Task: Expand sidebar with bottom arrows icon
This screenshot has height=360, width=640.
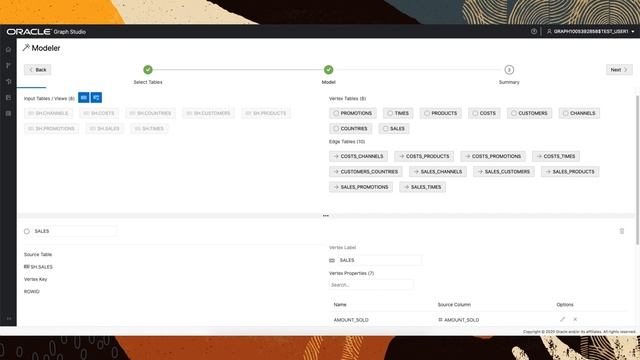Action: [x=9, y=318]
